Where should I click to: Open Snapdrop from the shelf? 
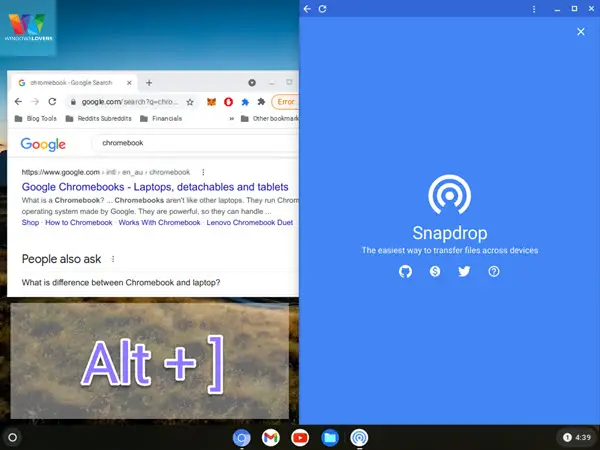click(359, 438)
